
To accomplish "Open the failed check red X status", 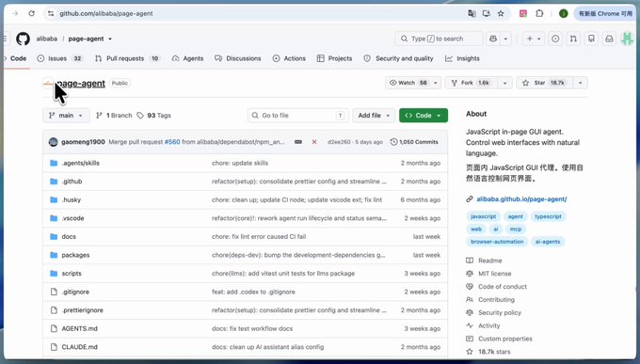I will 314,142.
